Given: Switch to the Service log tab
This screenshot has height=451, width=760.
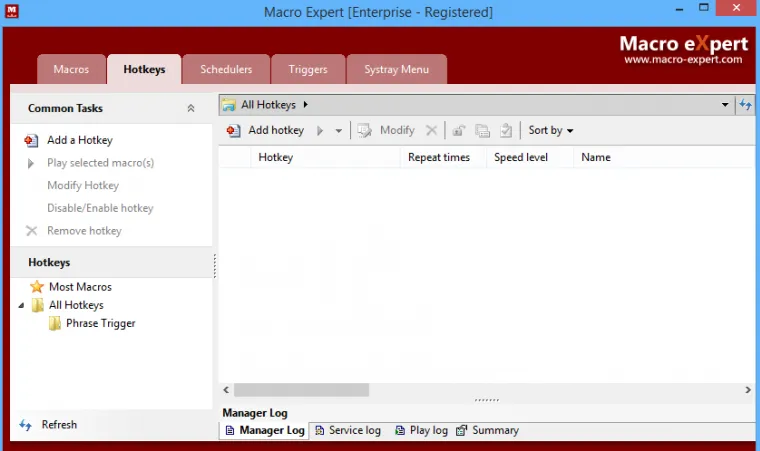Looking at the screenshot, I should (x=348, y=431).
